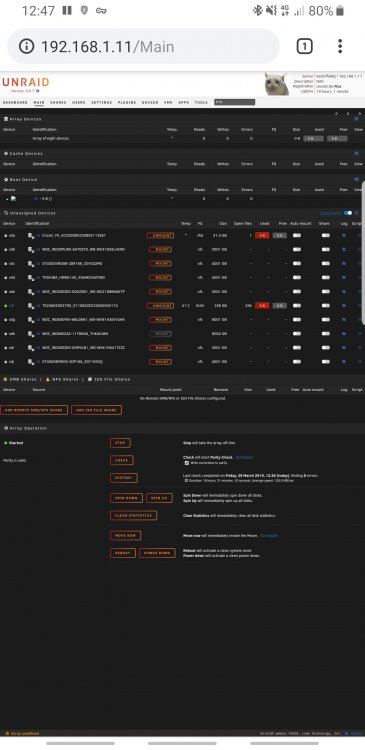Toggle Share switch for sda Cruzer Fit
Viewport: 365px width, 750px height.
pyautogui.click(x=326, y=235)
